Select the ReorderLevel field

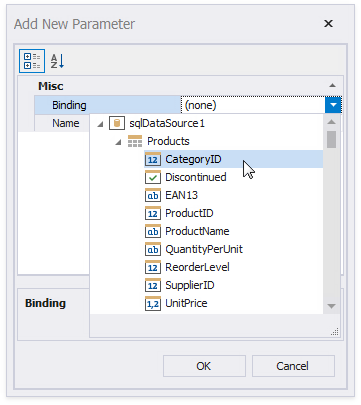tap(197, 267)
